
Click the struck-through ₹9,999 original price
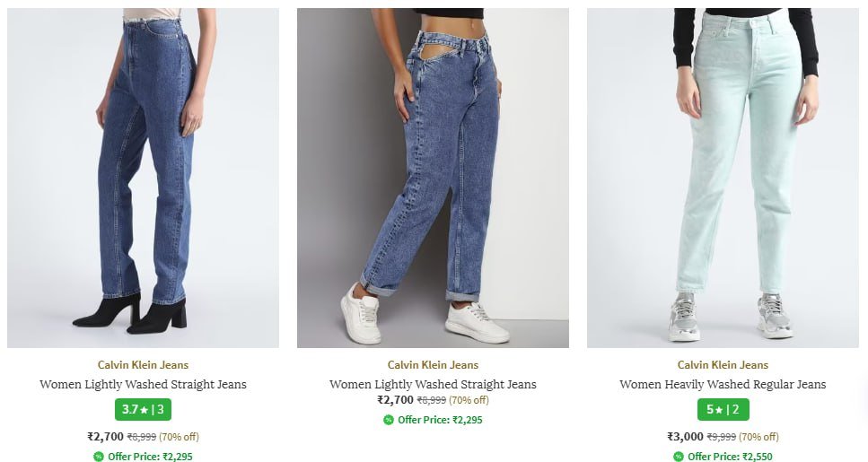pyautogui.click(x=722, y=437)
